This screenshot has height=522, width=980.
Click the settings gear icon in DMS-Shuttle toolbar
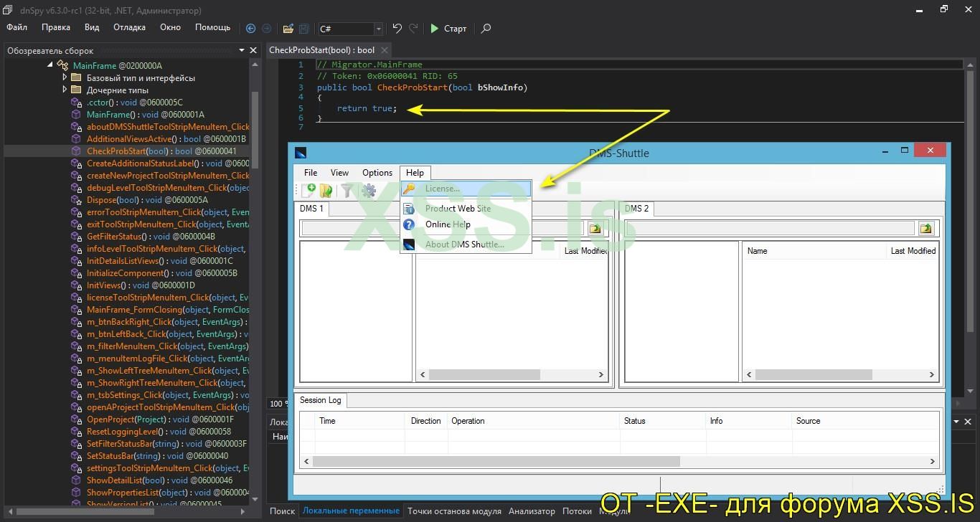(369, 190)
